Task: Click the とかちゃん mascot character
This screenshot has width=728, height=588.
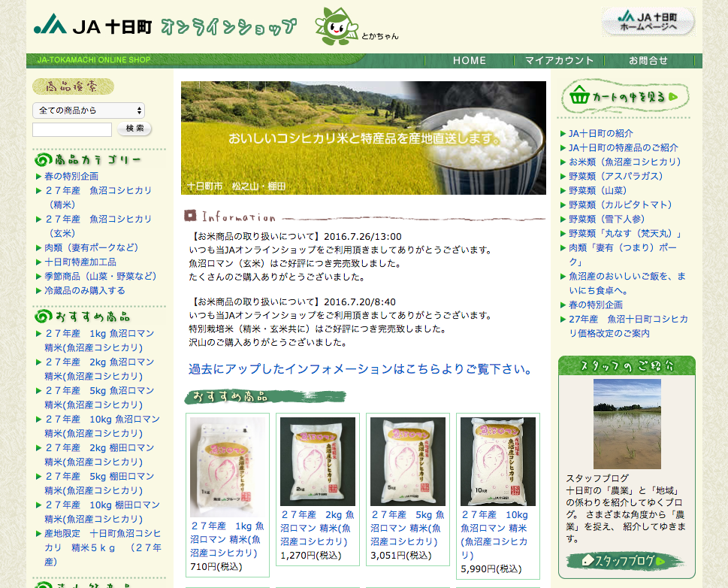Action: tap(336, 26)
